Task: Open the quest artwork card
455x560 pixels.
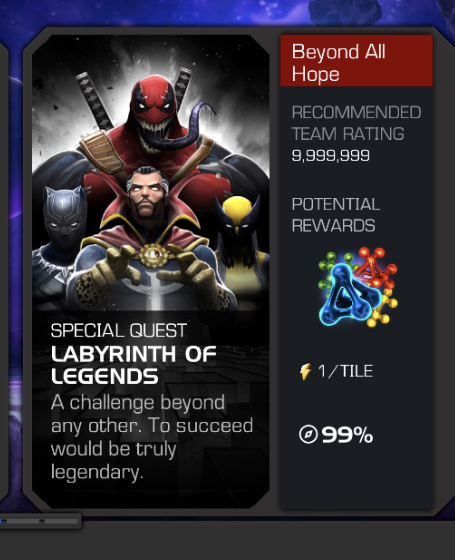Action: tap(151, 271)
